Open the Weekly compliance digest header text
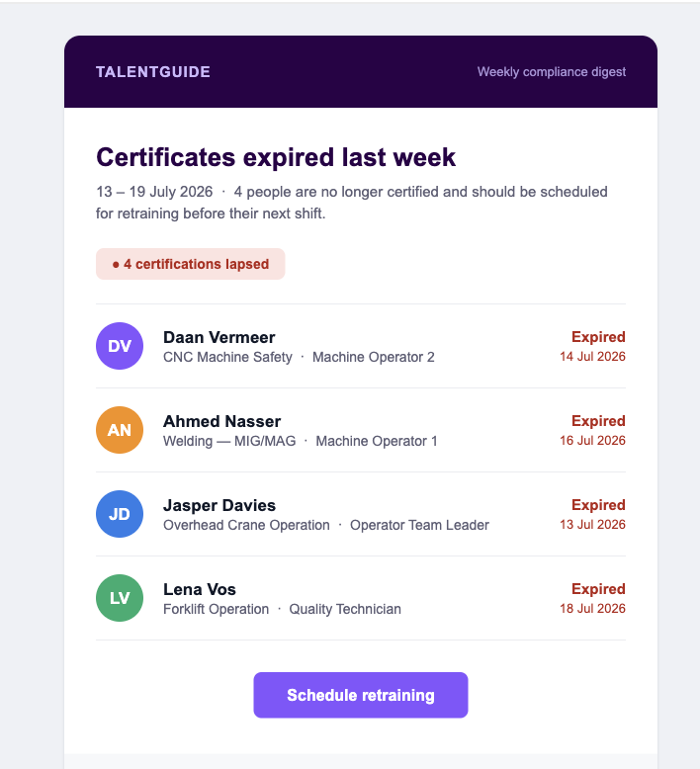Image resolution: width=700 pixels, height=769 pixels. [552, 72]
